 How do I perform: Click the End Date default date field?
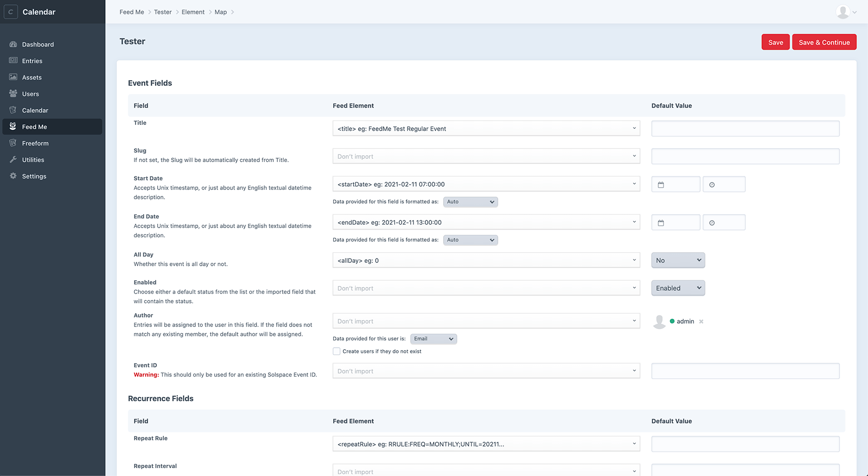pos(676,222)
